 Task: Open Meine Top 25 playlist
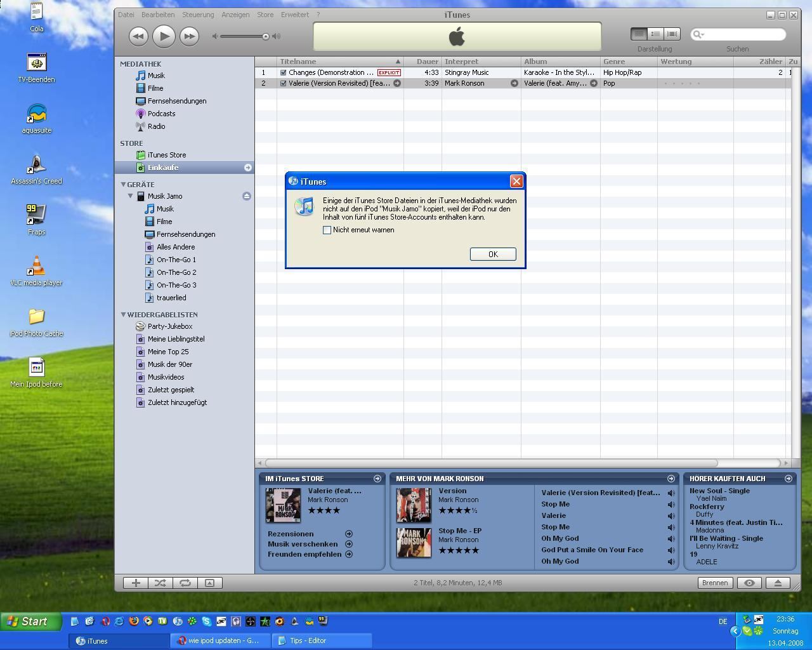point(167,352)
